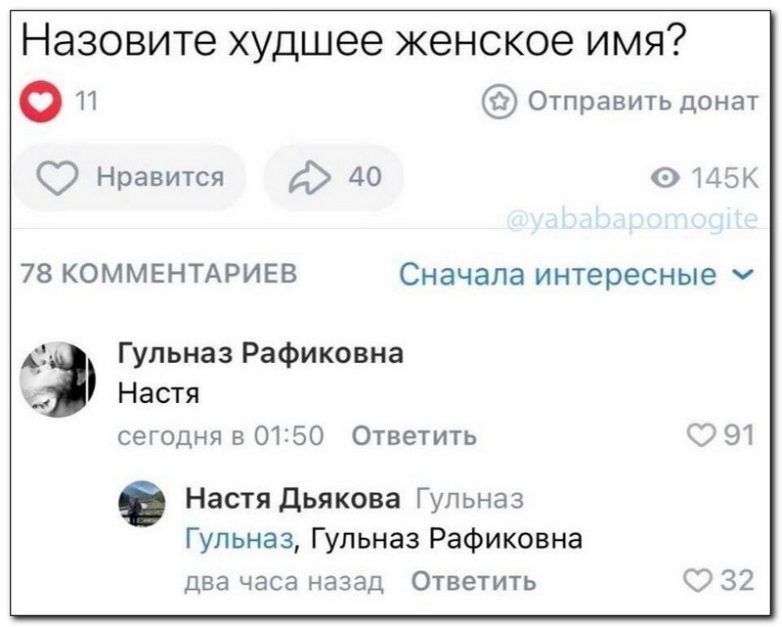Click the gray Гульназ reply-to label
The height and width of the screenshot is (627, 782).
(468, 498)
